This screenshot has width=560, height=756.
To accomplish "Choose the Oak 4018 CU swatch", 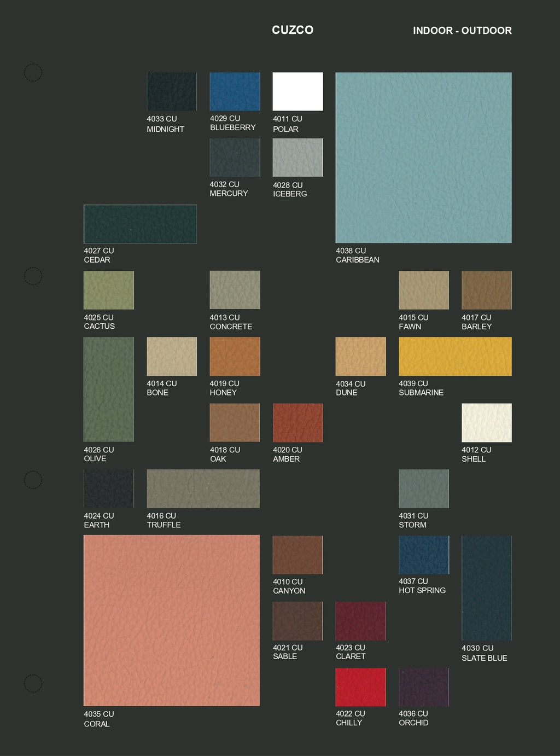I will click(x=235, y=423).
